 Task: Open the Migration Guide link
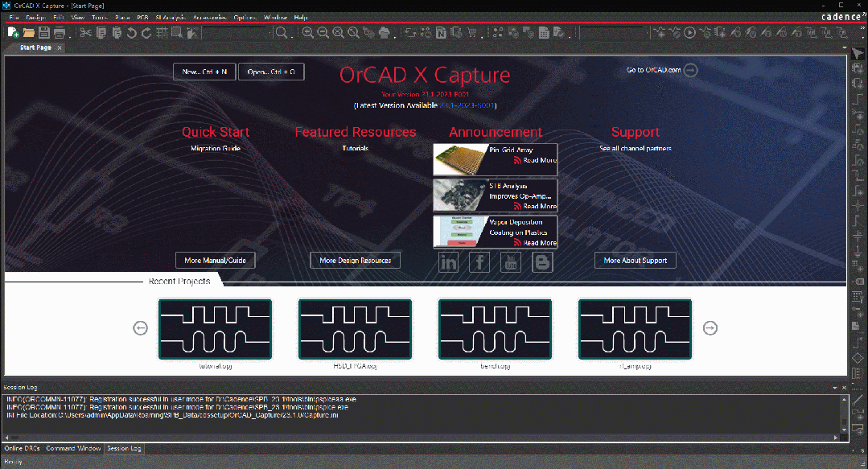(x=216, y=148)
